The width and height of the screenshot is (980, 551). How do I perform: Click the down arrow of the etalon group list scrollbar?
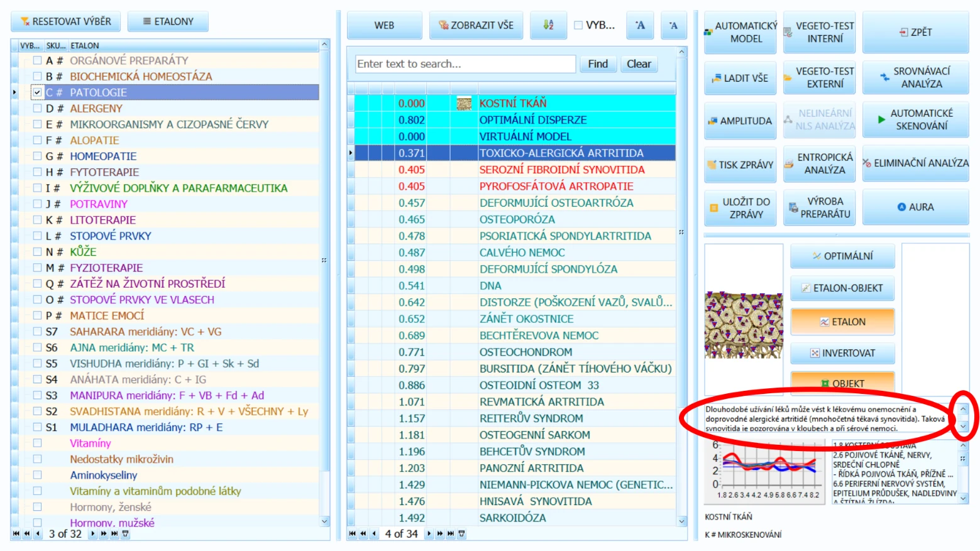pos(325,521)
